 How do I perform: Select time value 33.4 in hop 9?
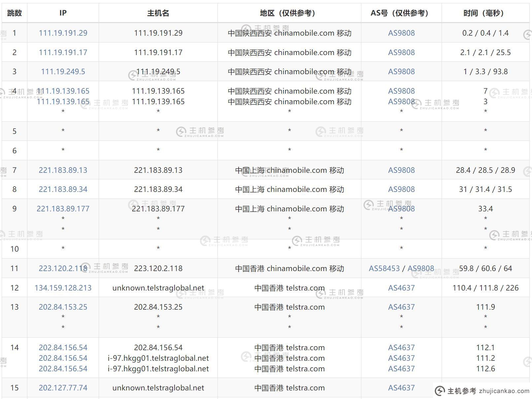click(x=485, y=209)
